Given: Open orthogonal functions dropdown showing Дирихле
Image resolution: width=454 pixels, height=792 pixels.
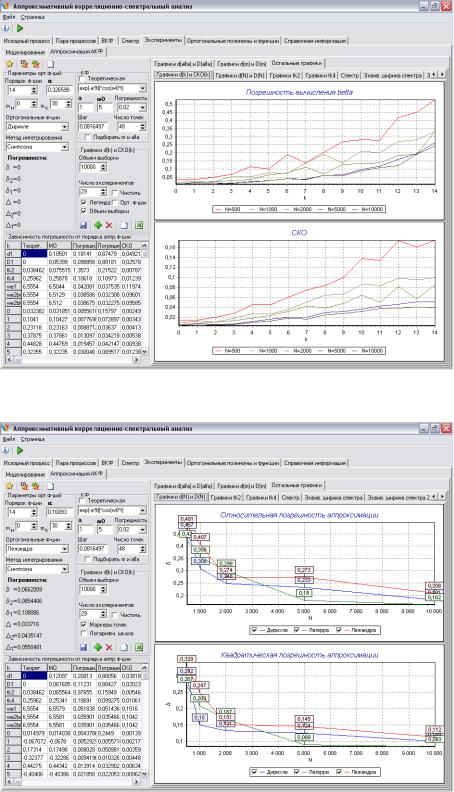Looking at the screenshot, I should click(x=65, y=127).
